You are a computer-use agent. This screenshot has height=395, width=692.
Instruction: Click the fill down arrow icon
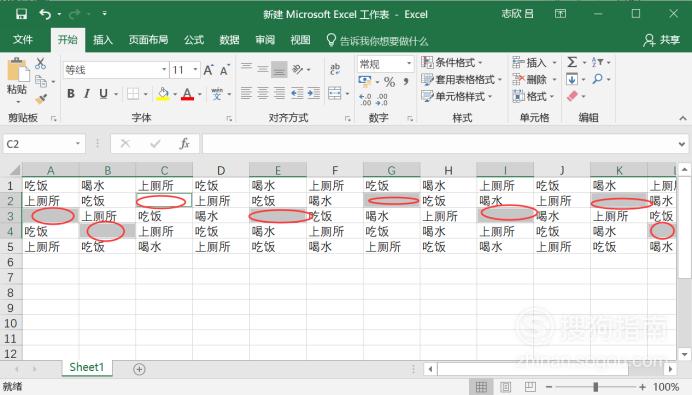(572, 79)
